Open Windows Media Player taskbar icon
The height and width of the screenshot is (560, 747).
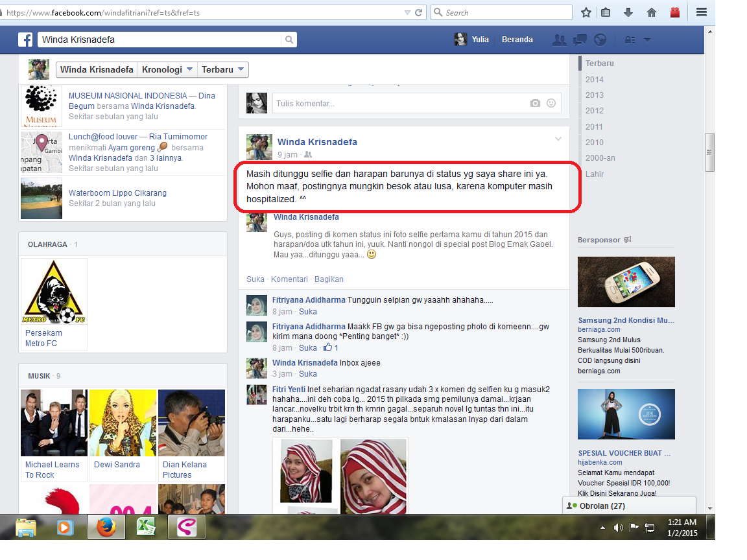[x=65, y=527]
